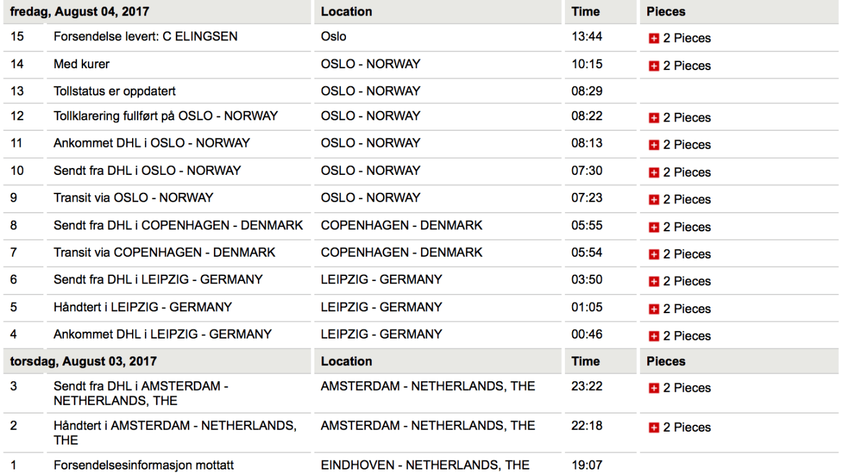Click plus icon for Sendt fra Copenhagen
Image resolution: width=868 pixels, height=475 pixels.
point(653,227)
